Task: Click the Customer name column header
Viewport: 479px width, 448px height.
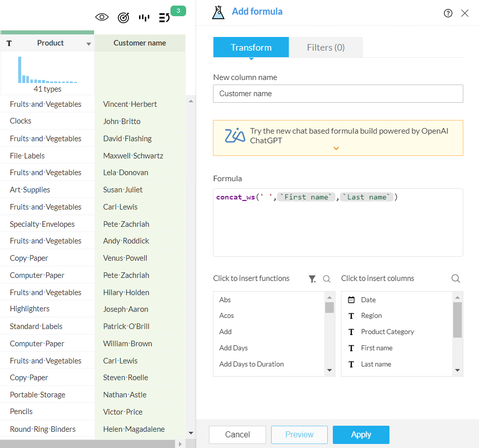Action: coord(140,43)
